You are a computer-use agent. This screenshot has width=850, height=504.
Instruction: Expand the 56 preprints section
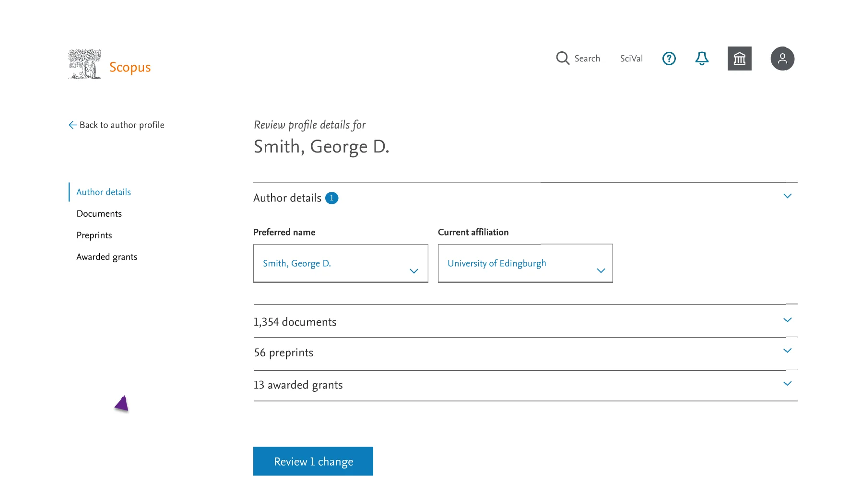pyautogui.click(x=787, y=351)
